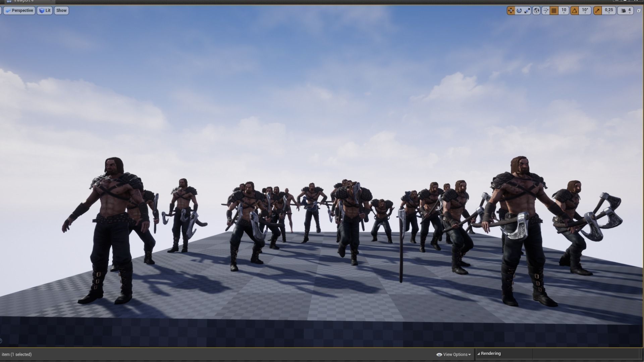Open surface snapping options icon
Screen dimensions: 644x362
point(546,11)
